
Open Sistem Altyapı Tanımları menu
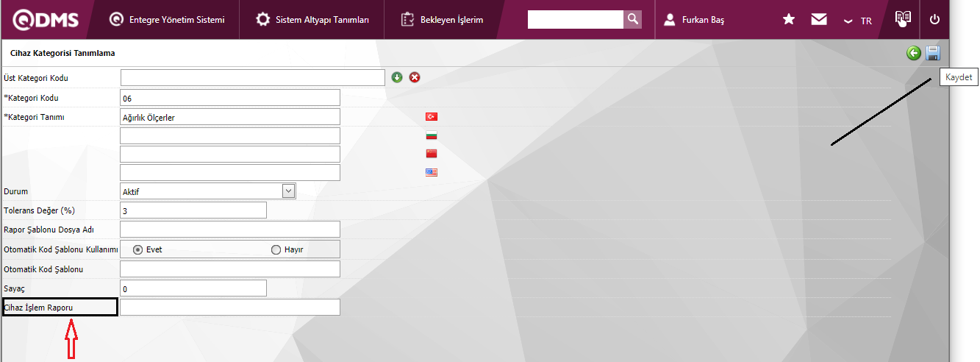pos(312,20)
